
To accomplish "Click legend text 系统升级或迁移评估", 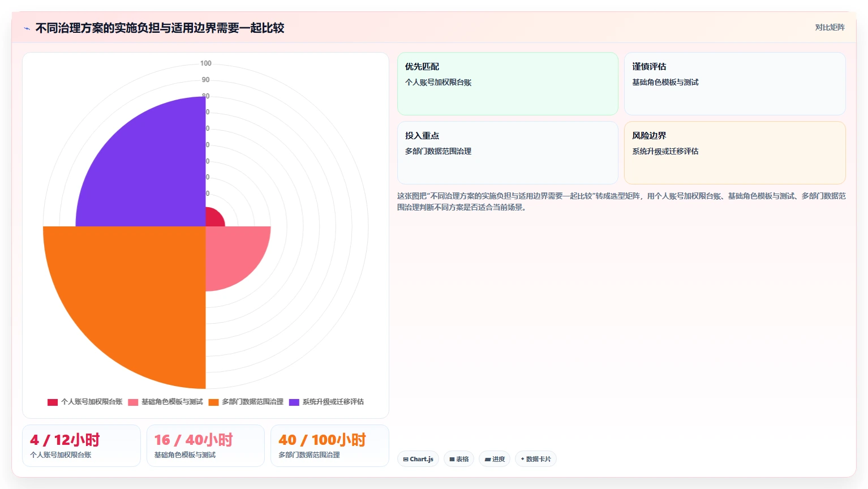I will pos(333,402).
